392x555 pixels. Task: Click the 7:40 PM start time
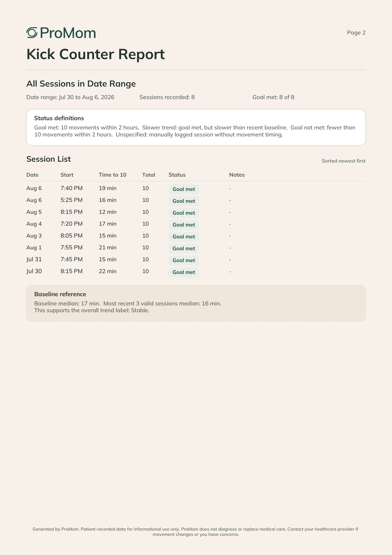(x=72, y=188)
